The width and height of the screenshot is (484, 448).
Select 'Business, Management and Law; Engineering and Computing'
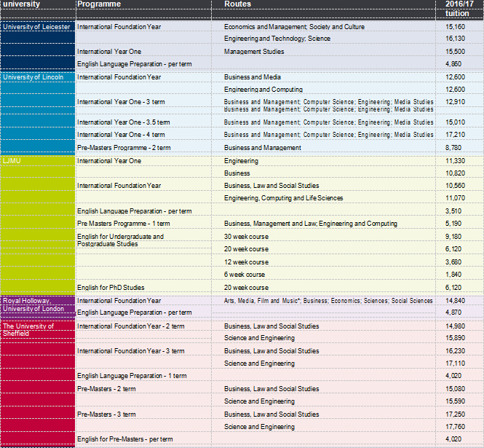pyautogui.click(x=311, y=224)
